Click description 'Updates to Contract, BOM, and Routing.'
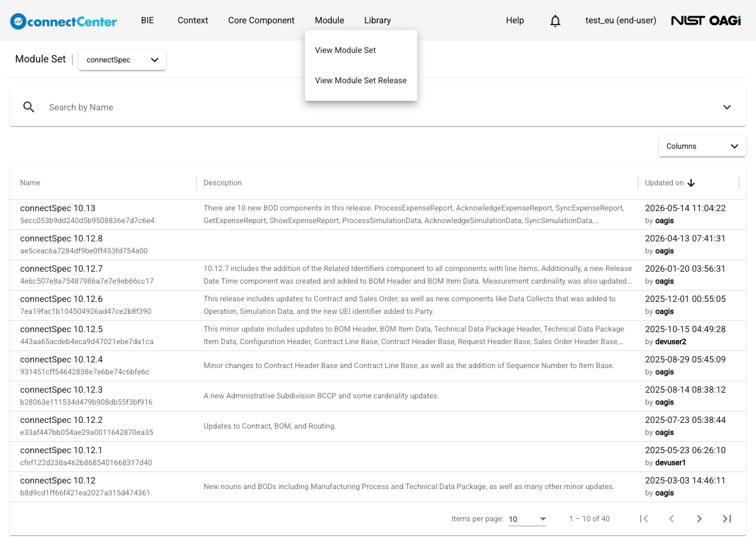The height and width of the screenshot is (537, 756). click(270, 426)
